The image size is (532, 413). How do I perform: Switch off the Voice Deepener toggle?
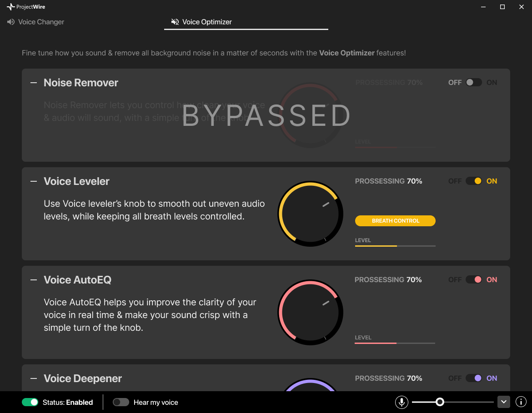tap(474, 378)
